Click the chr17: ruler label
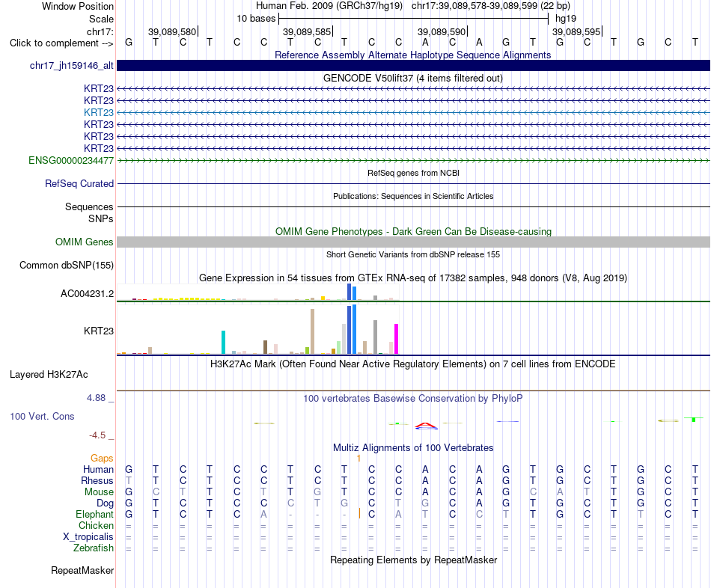Viewport: 711px width, 588px height. [100, 31]
